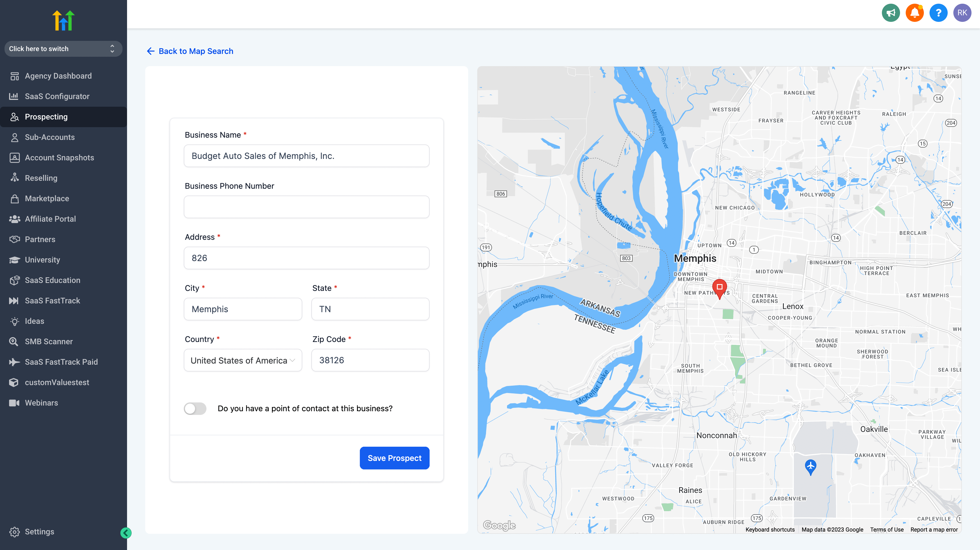Click the Zip Code input field
980x550 pixels.
[370, 360]
